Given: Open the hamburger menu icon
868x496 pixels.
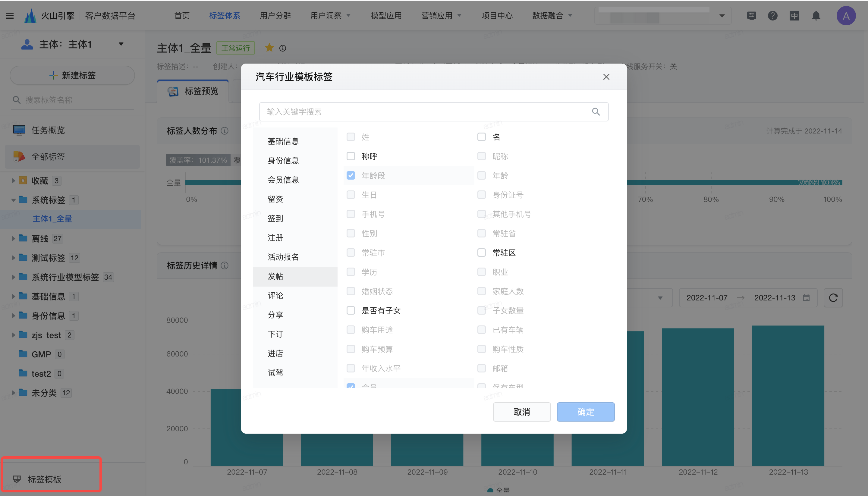Looking at the screenshot, I should pyautogui.click(x=10, y=16).
